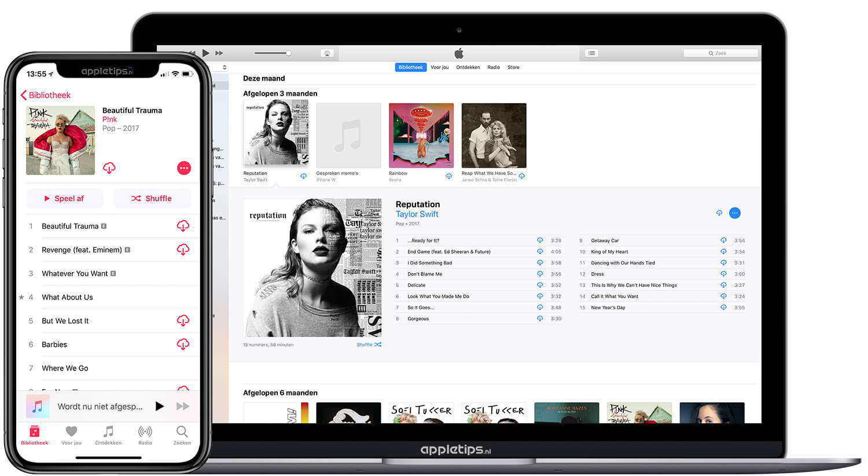The image size is (868, 476).
Task: Tap the Speel af button
Action: [x=64, y=199]
